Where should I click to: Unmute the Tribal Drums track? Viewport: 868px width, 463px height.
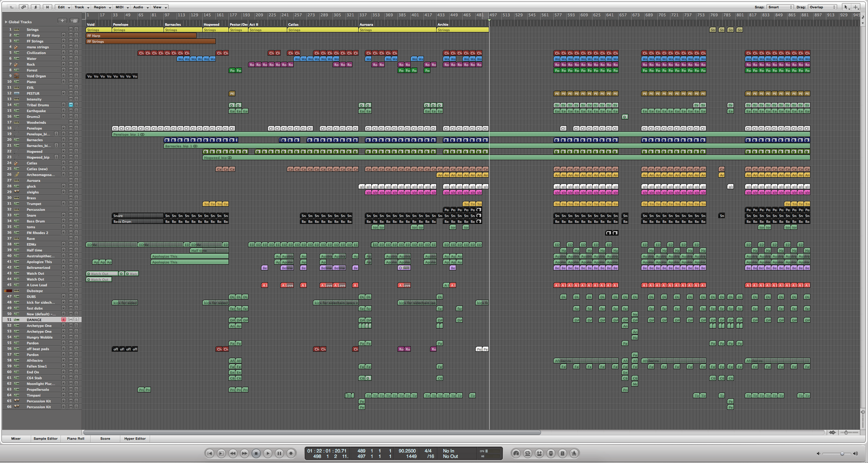(x=71, y=105)
